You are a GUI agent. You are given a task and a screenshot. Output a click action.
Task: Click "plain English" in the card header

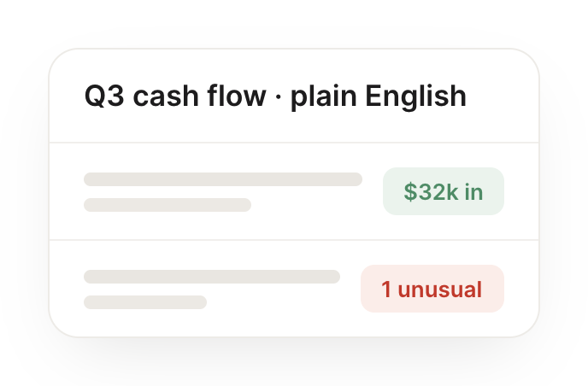[x=379, y=96]
